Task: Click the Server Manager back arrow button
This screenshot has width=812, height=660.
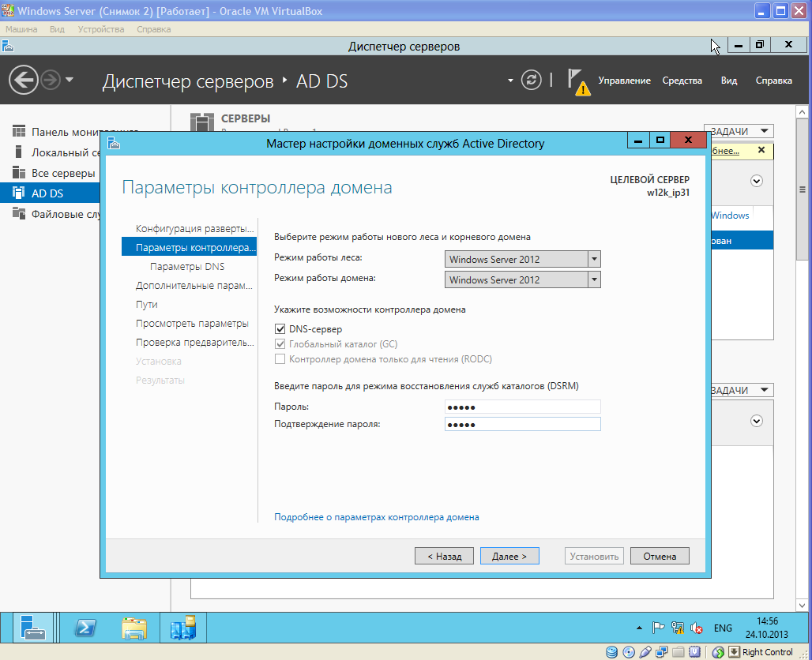Action: (x=24, y=81)
